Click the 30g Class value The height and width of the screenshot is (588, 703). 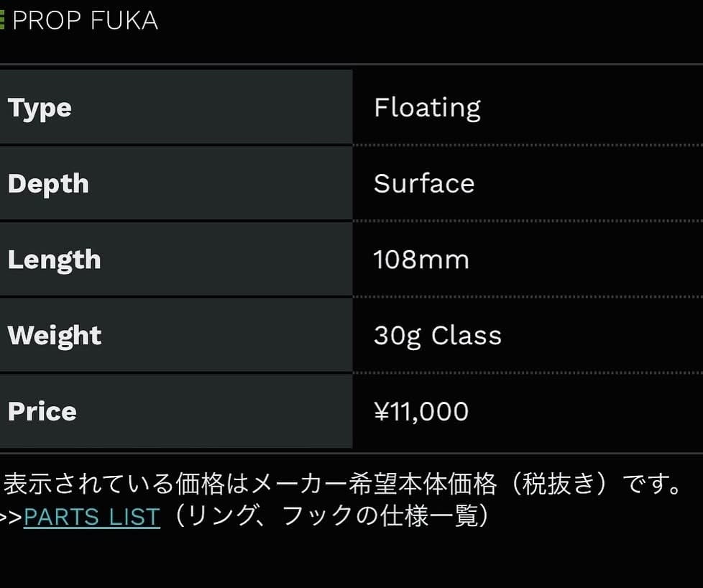click(x=437, y=336)
